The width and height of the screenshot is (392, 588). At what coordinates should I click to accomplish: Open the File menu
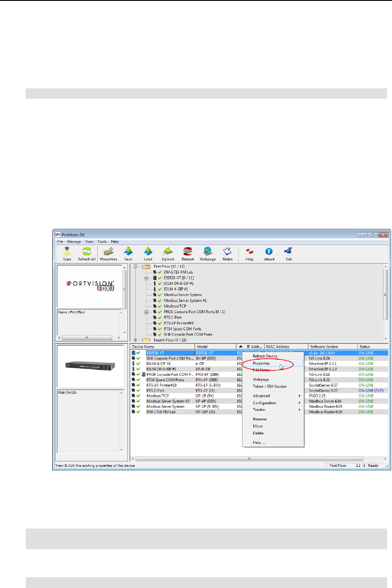coord(59,242)
